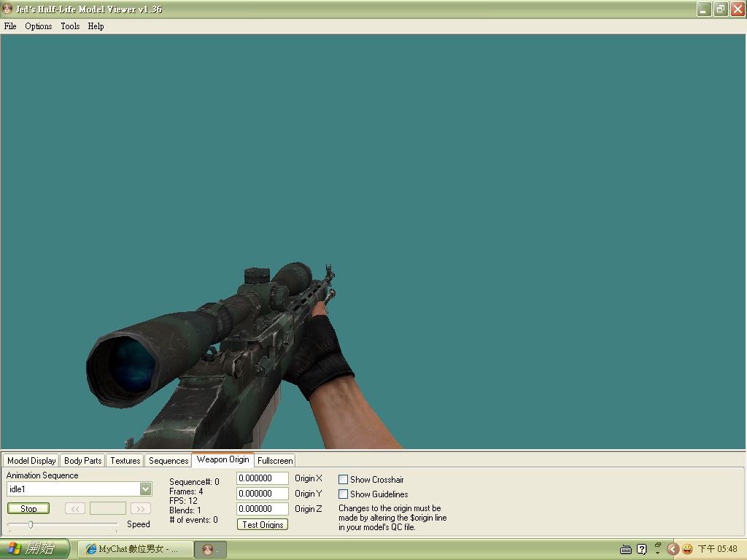Focus the Origin Y value field
Screen dimensions: 747x560
pos(263,494)
